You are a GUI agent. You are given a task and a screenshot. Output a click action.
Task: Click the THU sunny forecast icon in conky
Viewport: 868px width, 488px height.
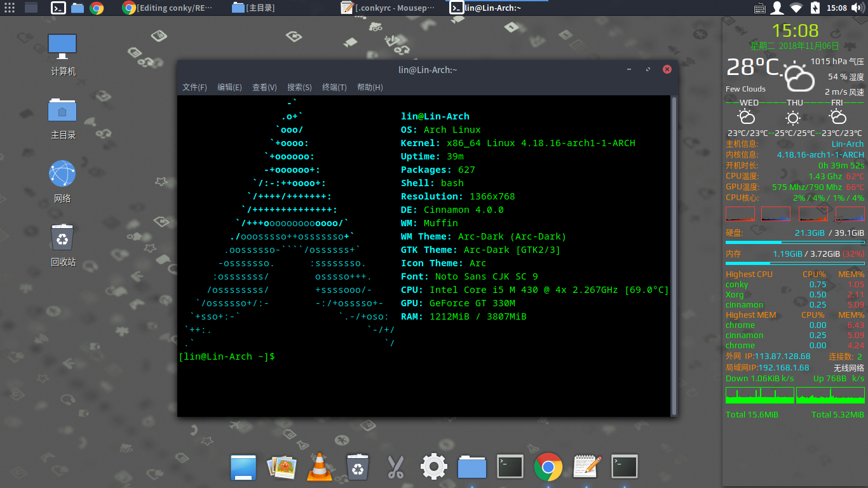tap(793, 118)
